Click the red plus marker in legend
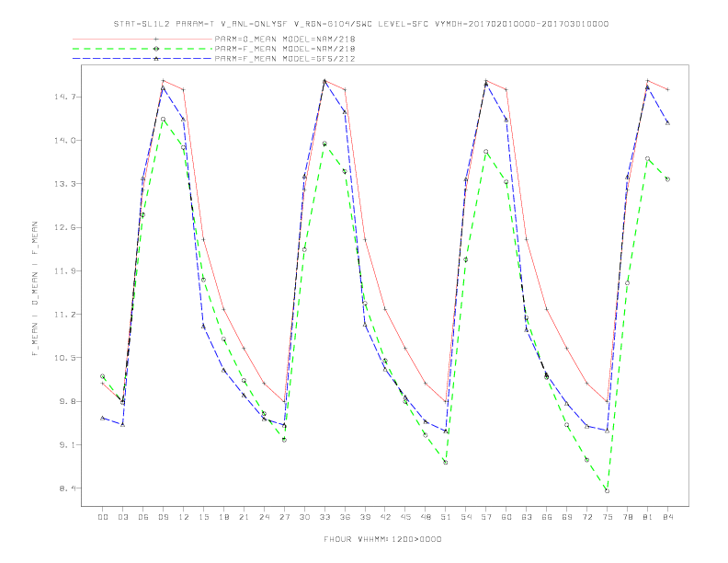The image size is (728, 563). tap(156, 39)
